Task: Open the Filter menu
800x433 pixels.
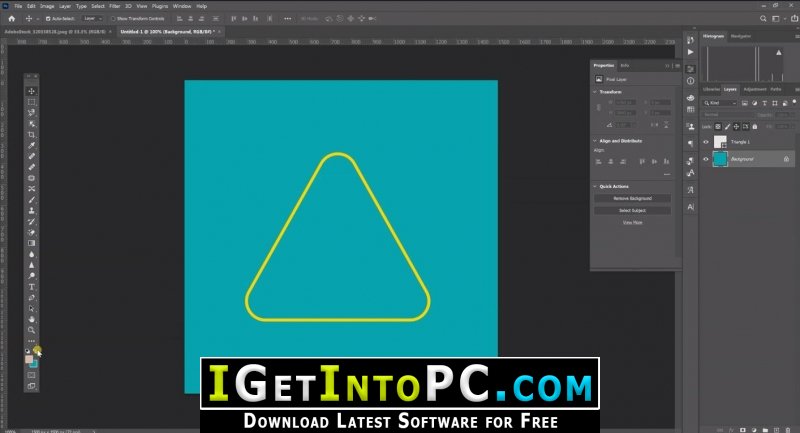Action: pyautogui.click(x=114, y=6)
